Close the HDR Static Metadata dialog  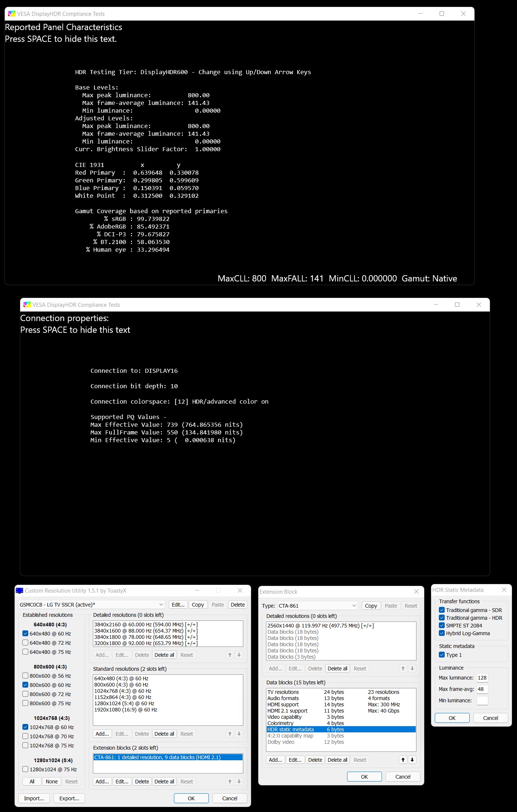click(504, 590)
